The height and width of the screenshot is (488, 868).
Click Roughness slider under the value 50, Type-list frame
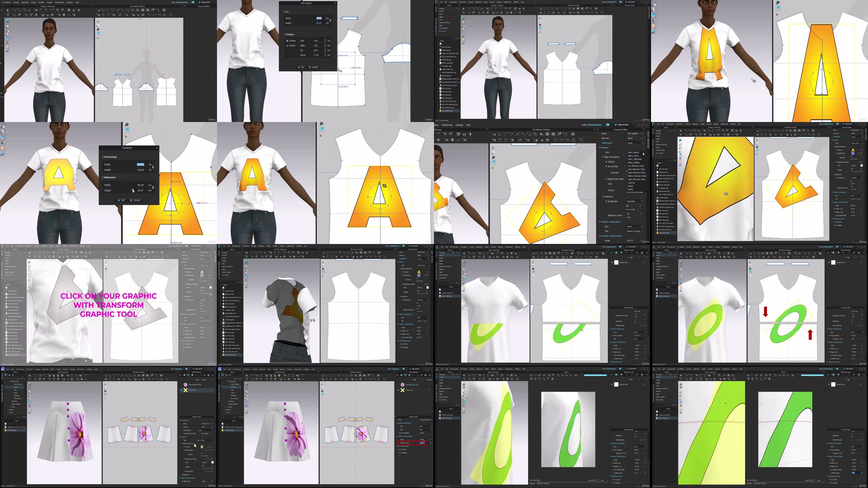coord(634,210)
